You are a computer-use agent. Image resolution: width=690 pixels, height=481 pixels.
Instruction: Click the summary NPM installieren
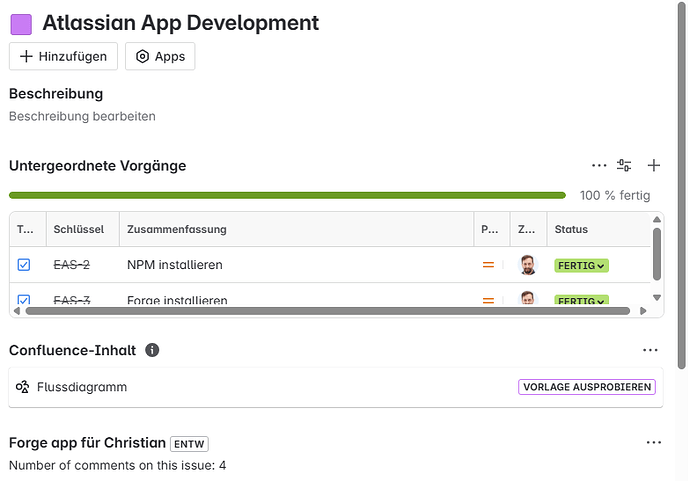[x=175, y=265]
